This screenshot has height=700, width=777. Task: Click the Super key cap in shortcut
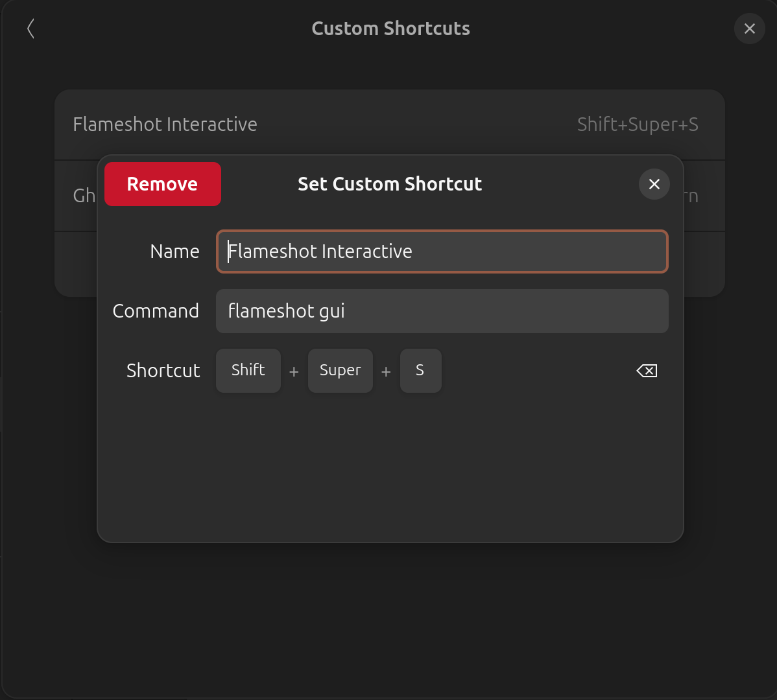pyautogui.click(x=340, y=371)
